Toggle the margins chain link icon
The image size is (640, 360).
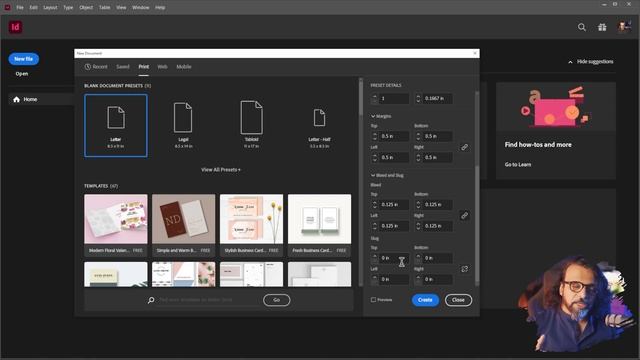464,147
